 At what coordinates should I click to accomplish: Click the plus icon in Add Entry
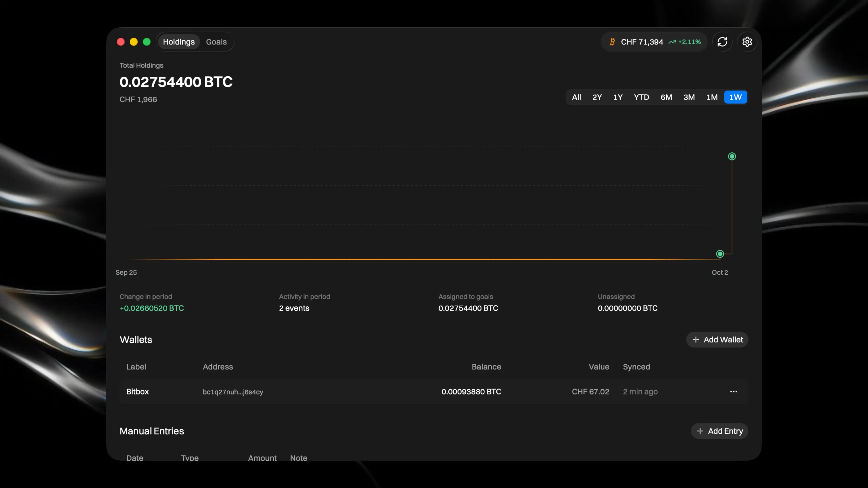[700, 431]
